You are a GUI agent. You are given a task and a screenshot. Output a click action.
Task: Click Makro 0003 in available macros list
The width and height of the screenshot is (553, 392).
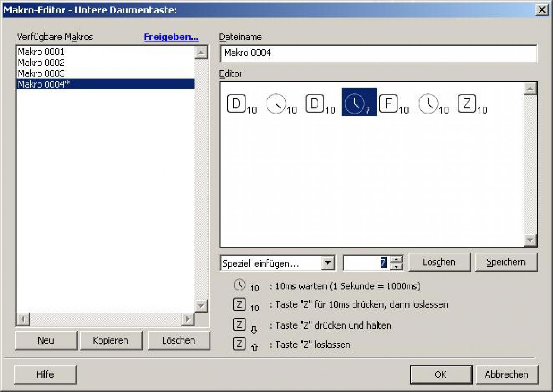[x=105, y=73]
